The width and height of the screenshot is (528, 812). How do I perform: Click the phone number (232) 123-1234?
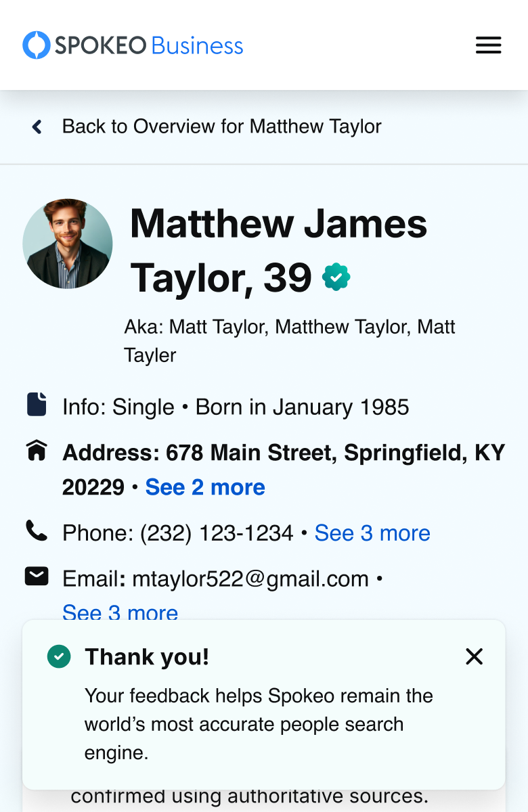[217, 533]
